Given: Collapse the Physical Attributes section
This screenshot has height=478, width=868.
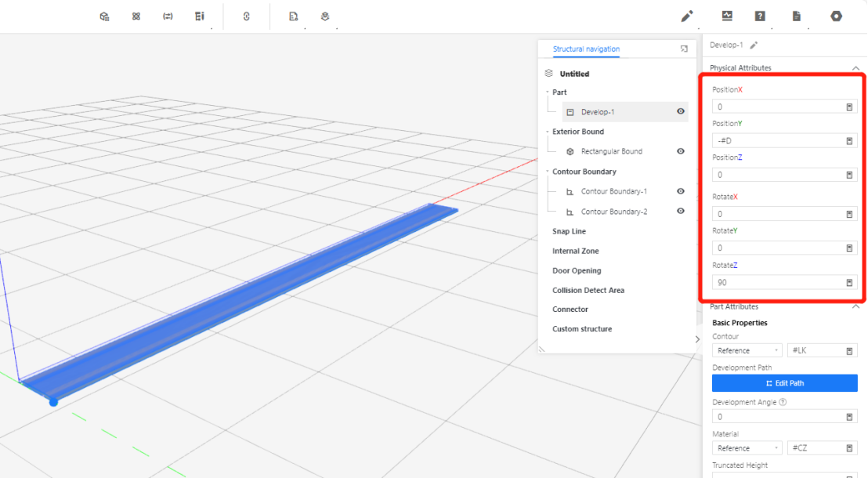Looking at the screenshot, I should [x=855, y=68].
